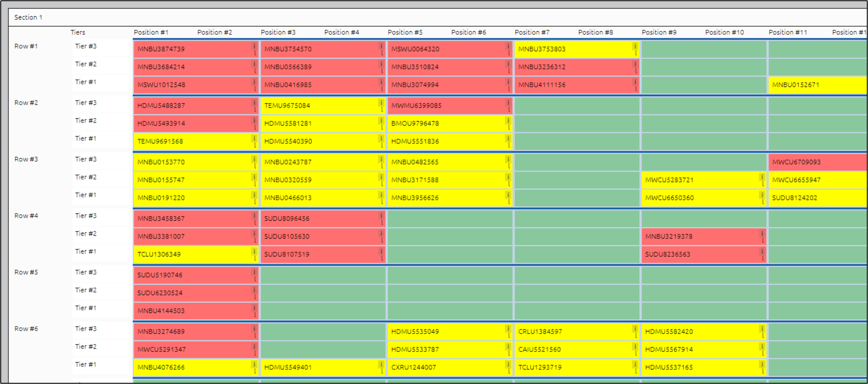Open the info icon on MWCU6650360
The image size is (868, 384).
tap(762, 195)
